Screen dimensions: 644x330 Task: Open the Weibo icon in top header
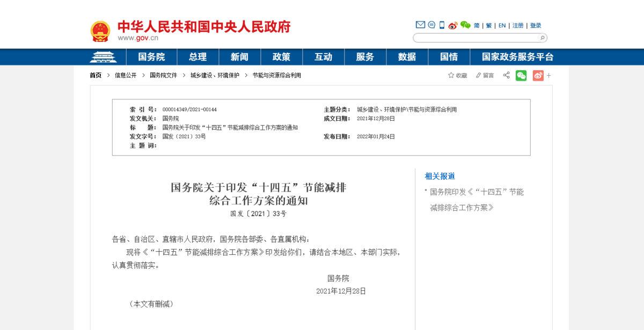pyautogui.click(x=453, y=25)
